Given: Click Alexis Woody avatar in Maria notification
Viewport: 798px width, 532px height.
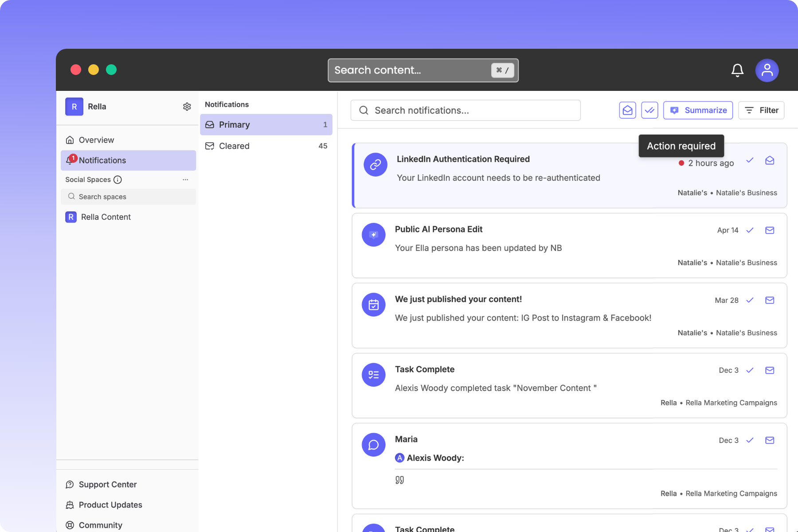Looking at the screenshot, I should coord(400,458).
